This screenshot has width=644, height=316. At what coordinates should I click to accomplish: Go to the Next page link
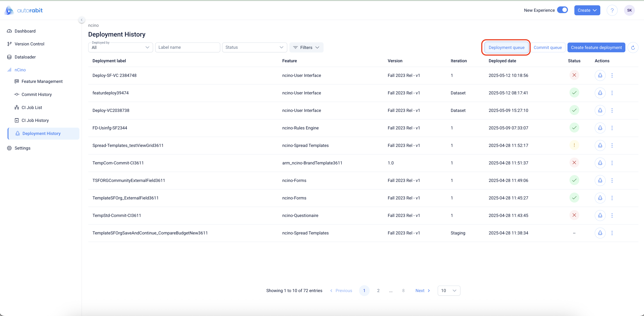coord(422,291)
